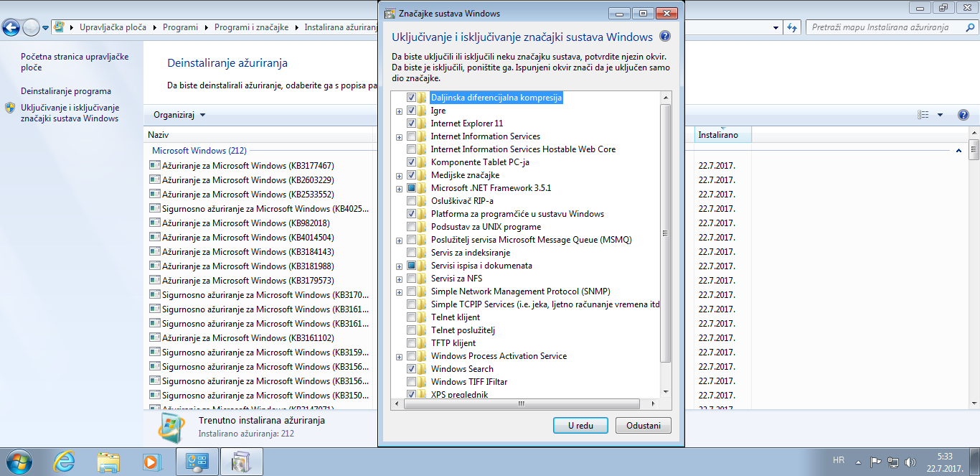Expand Simple Network Management Protocol node
The image size is (980, 476).
[399, 292]
